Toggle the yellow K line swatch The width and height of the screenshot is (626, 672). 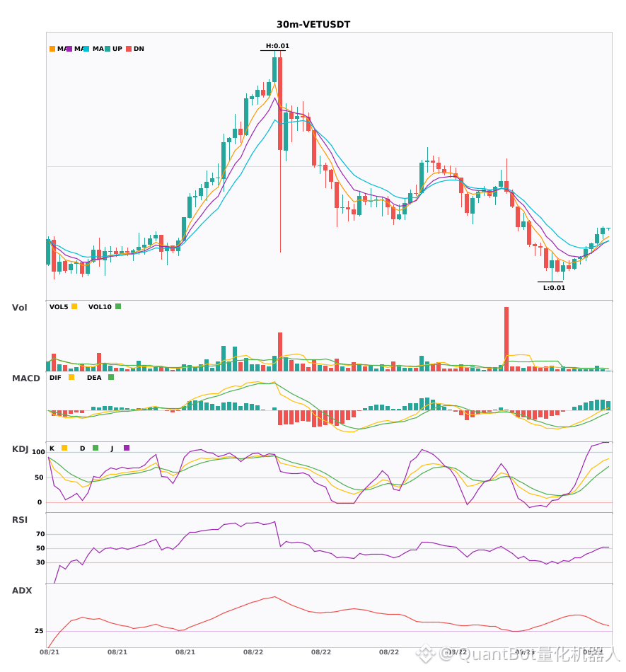[x=64, y=448]
